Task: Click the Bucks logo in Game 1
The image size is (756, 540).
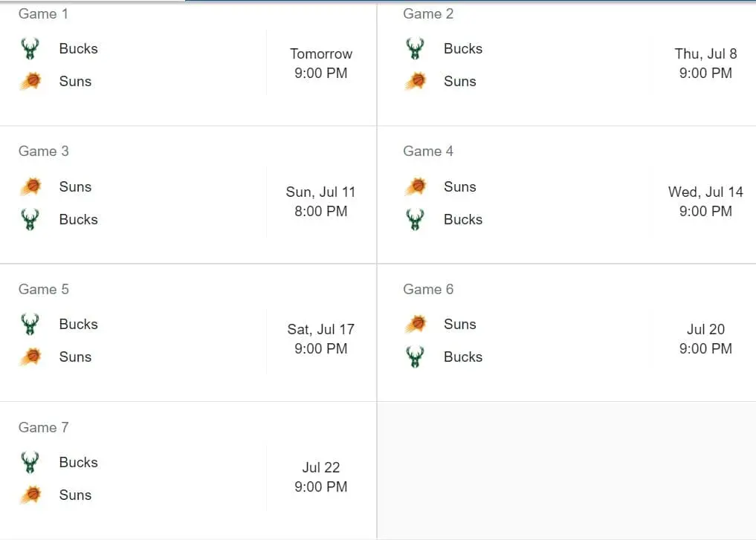Action: point(30,49)
